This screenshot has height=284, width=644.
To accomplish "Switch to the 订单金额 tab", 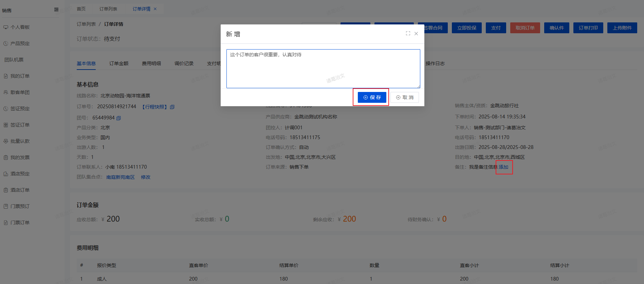I will (119, 63).
